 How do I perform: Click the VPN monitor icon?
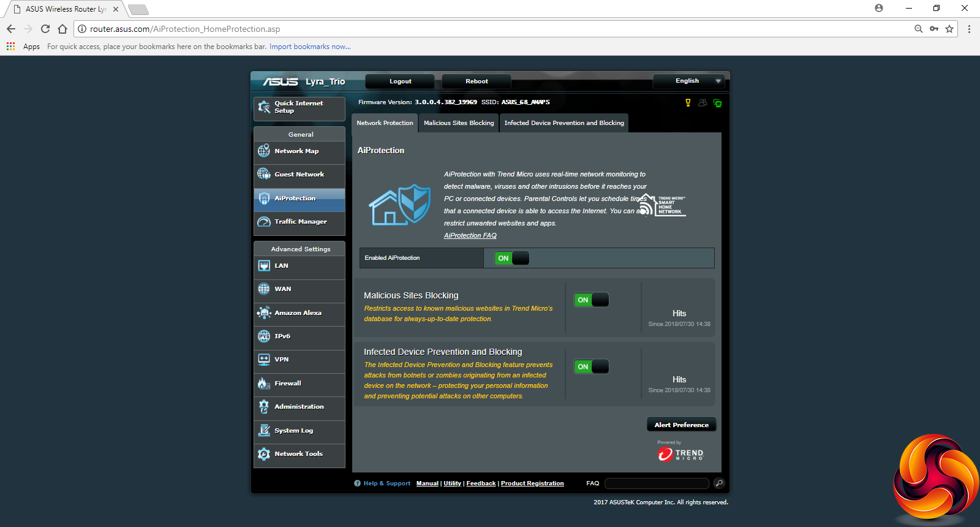264,360
